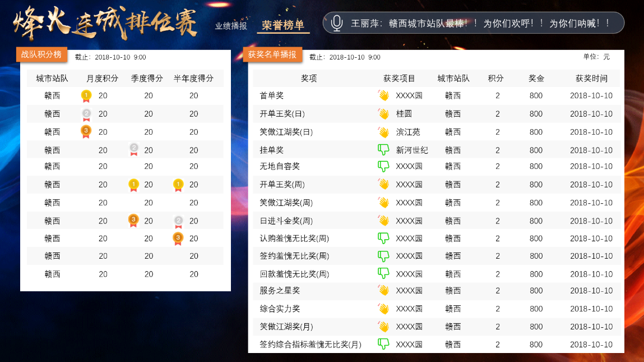This screenshot has width=644, height=362.
Task: Tap the clapping hands icon for 综合实力奖
Action: pos(383,309)
